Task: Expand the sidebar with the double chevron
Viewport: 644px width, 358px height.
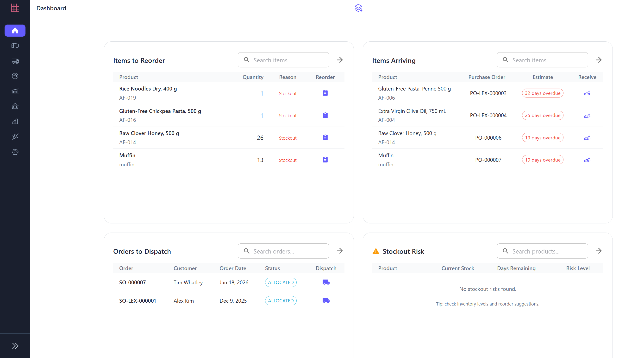Action: [x=15, y=346]
